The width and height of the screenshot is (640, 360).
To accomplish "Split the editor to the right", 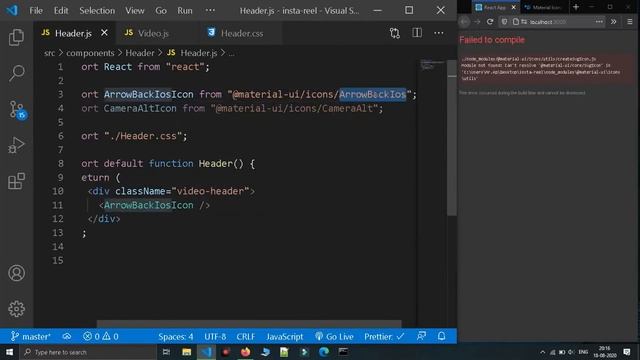I will pos(417,33).
